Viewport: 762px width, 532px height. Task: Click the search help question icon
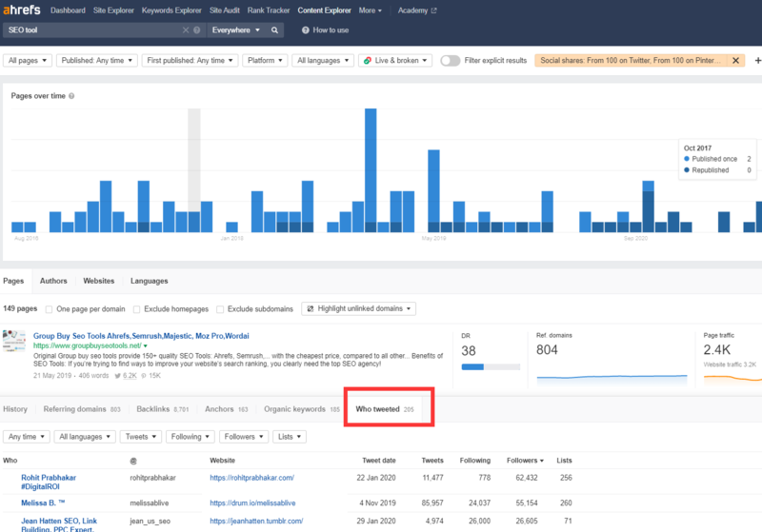(197, 30)
